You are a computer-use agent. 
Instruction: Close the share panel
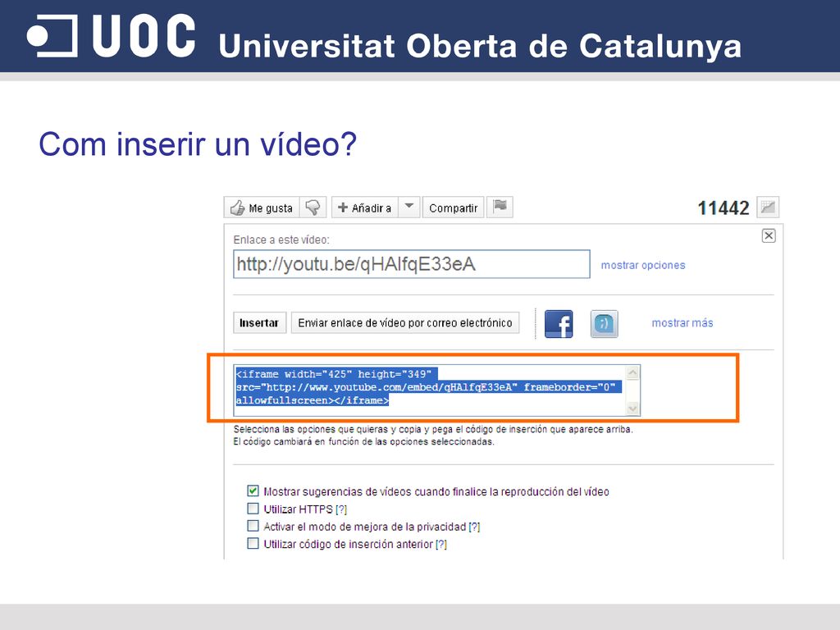point(769,235)
